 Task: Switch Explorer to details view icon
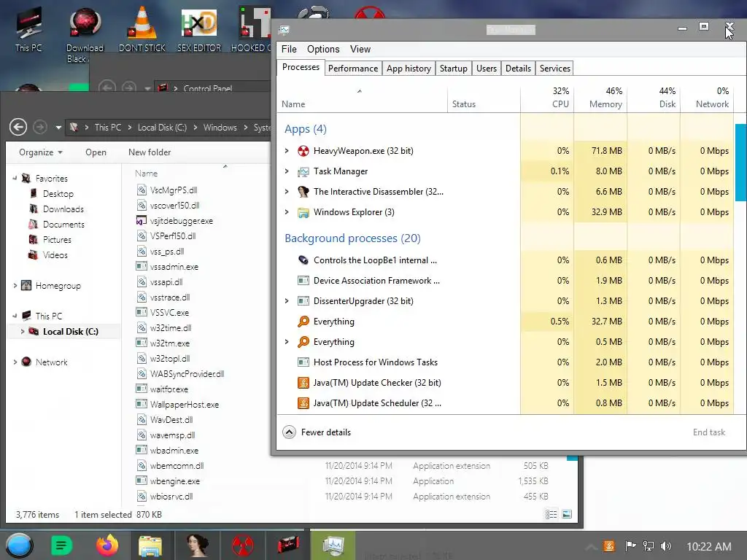tap(551, 514)
